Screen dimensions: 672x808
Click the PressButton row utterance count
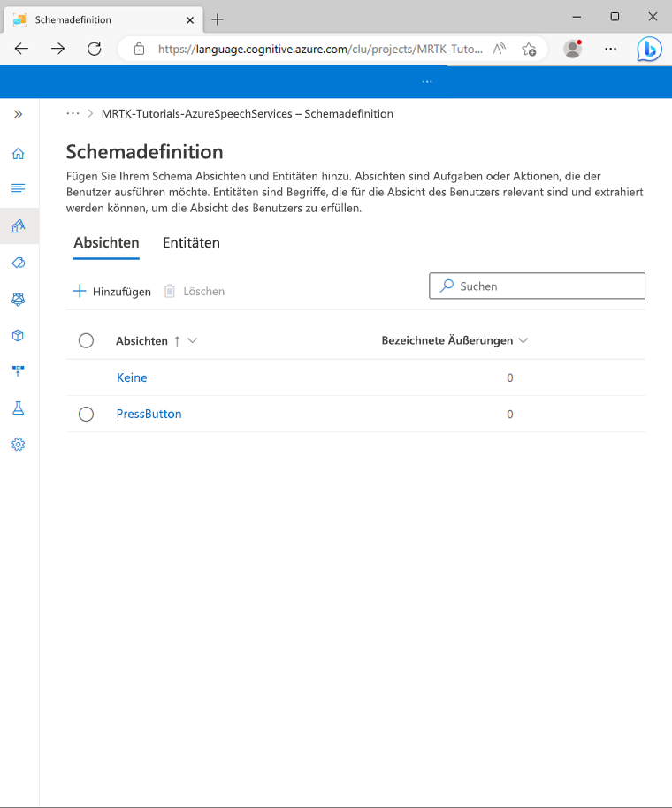click(x=509, y=414)
